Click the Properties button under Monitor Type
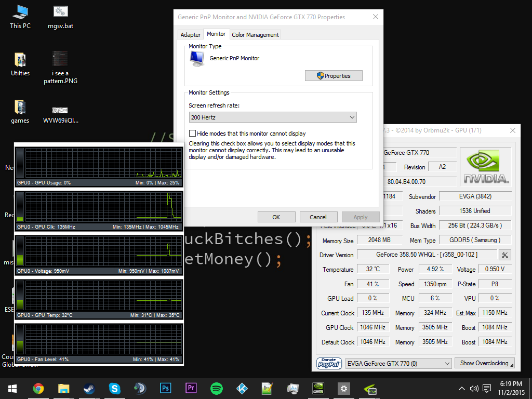The width and height of the screenshot is (532, 399). tap(334, 75)
